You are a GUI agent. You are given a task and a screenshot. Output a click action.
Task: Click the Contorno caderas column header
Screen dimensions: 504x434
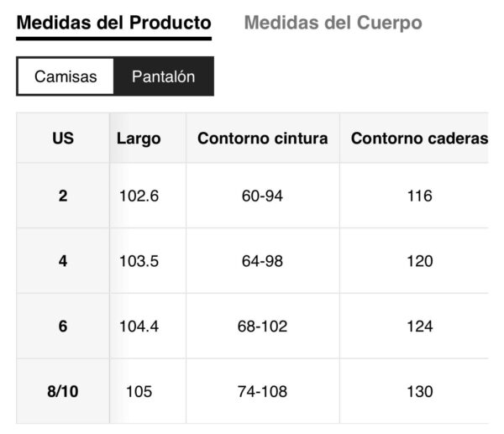tap(418, 139)
